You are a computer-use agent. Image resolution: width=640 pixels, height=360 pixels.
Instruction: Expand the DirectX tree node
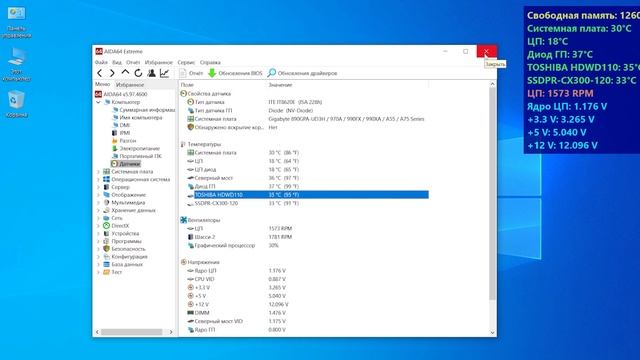click(x=98, y=226)
